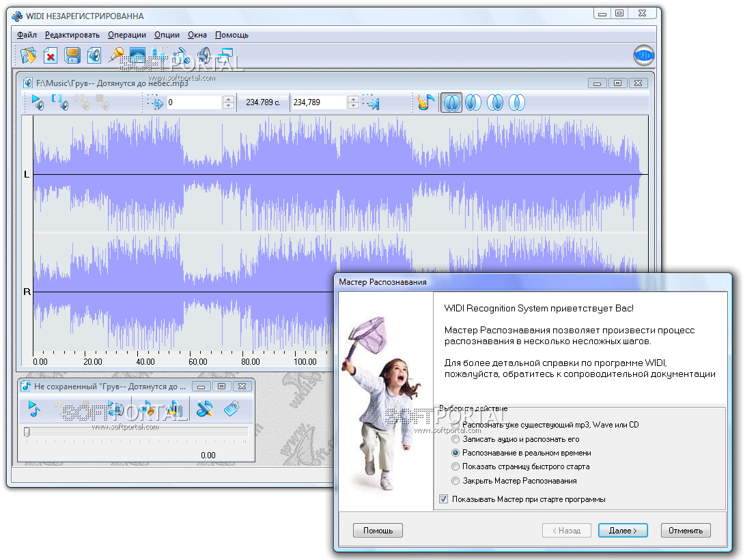Minimize the unsaved MIDI child window
This screenshot has height=560, width=743.
(x=201, y=386)
